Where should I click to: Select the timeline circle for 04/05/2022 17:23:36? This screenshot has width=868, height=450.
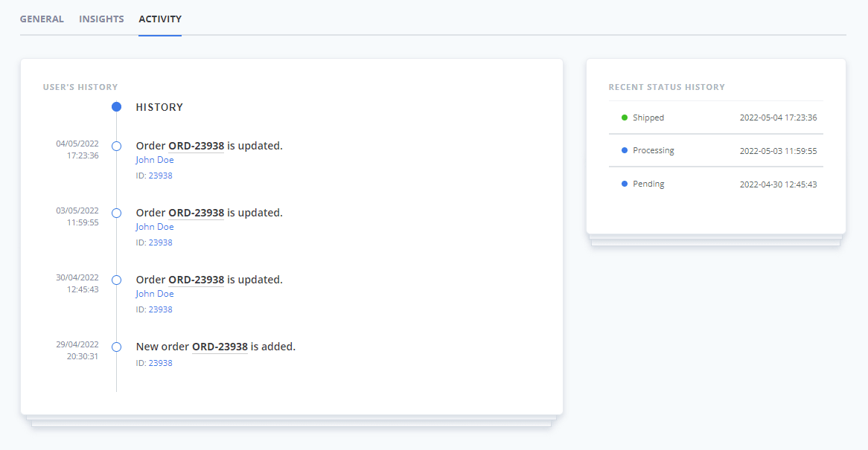[116, 146]
